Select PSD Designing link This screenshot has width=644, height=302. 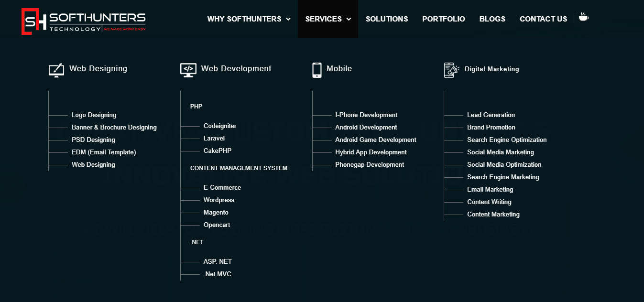click(x=94, y=140)
